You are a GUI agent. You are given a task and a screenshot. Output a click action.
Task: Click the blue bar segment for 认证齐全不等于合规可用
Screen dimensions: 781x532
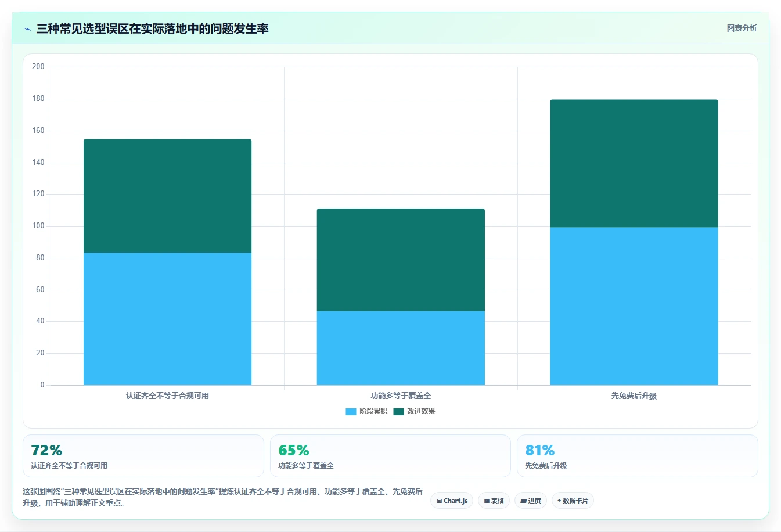(x=167, y=319)
